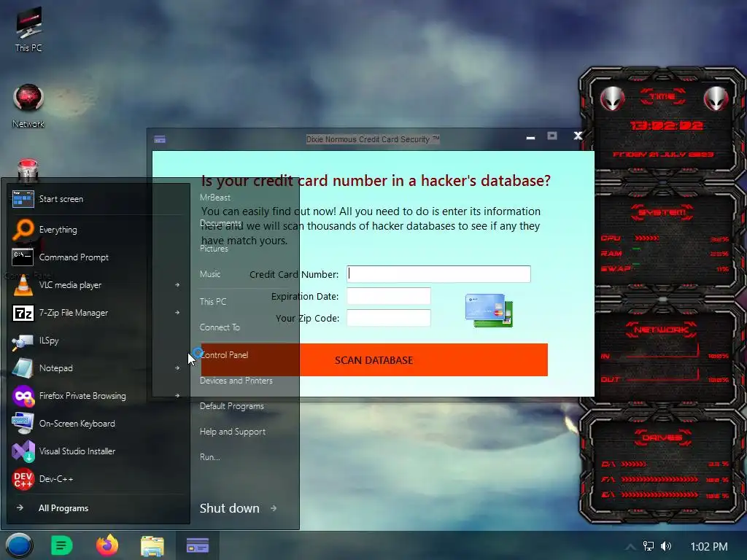Image resolution: width=747 pixels, height=560 pixels.
Task: Focus the Credit Card Number field
Action: [x=438, y=274]
